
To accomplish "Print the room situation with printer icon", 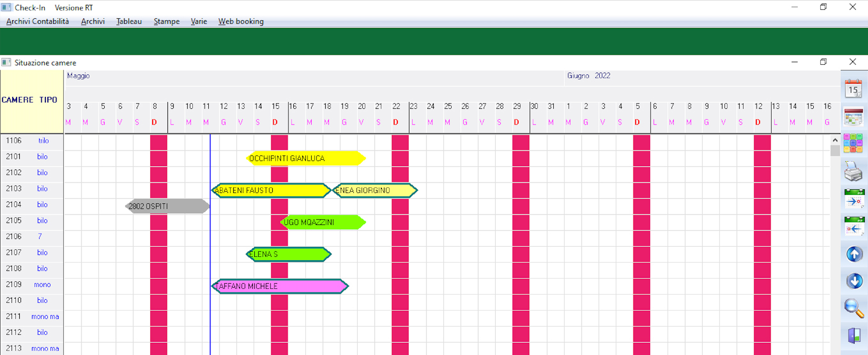I will tap(853, 171).
